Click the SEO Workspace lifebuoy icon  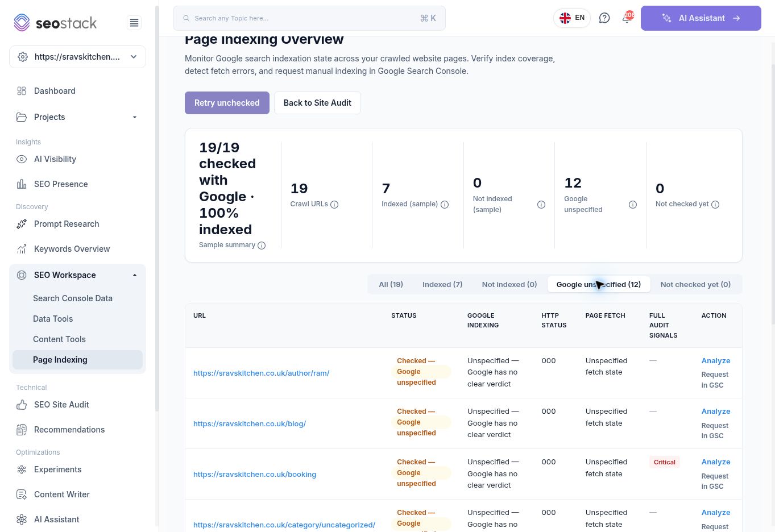22,275
